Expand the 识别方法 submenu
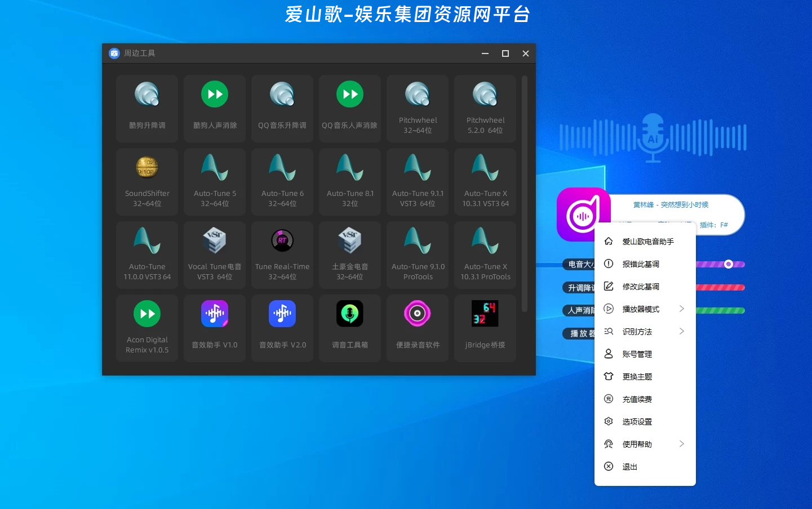Viewport: 812px width, 509px height. 637,331
